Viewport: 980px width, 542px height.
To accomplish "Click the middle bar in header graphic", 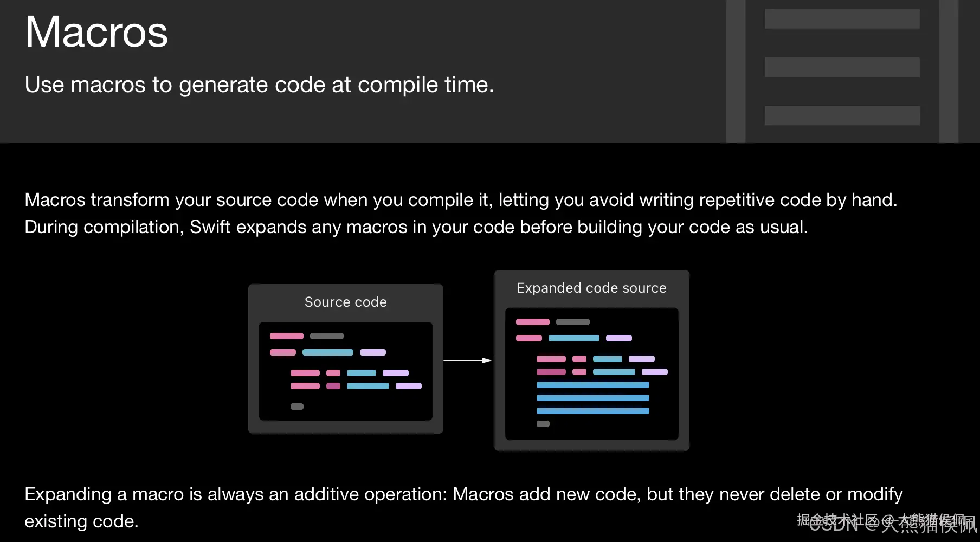I will 841,67.
